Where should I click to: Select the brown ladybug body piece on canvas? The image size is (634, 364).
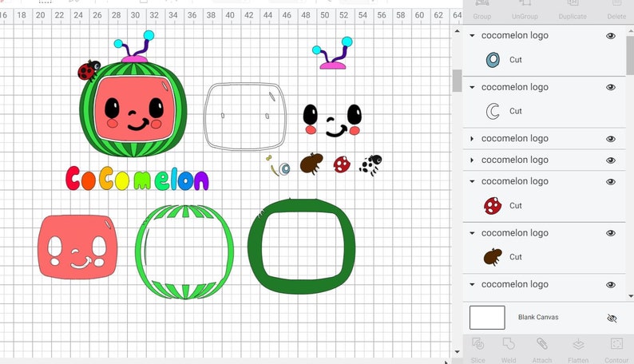(311, 163)
